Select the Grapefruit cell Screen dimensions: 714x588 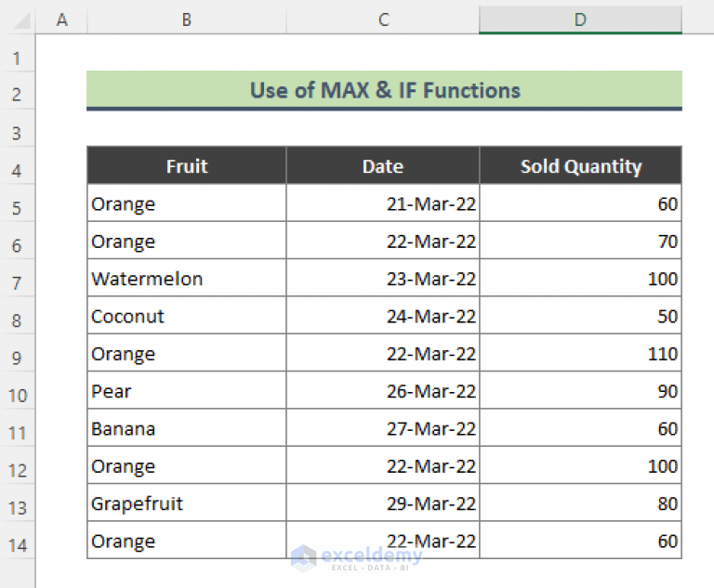click(x=187, y=503)
